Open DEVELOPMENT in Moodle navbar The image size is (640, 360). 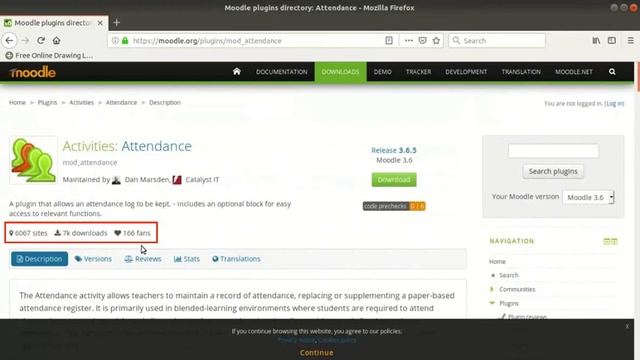pos(466,71)
